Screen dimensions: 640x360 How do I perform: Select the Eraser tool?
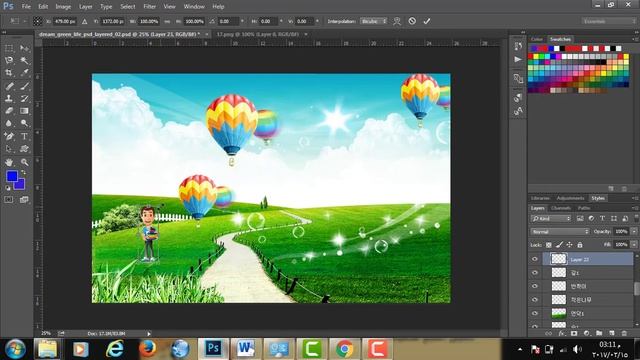point(9,111)
